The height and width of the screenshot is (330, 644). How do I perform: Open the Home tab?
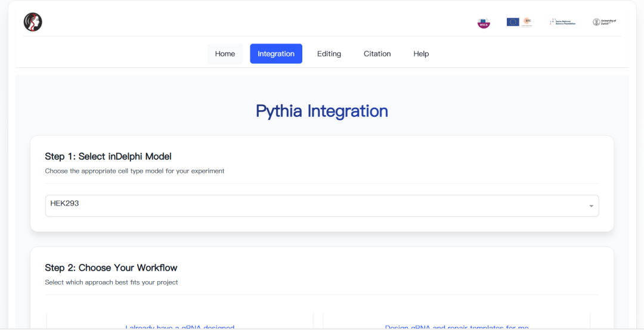[225, 54]
